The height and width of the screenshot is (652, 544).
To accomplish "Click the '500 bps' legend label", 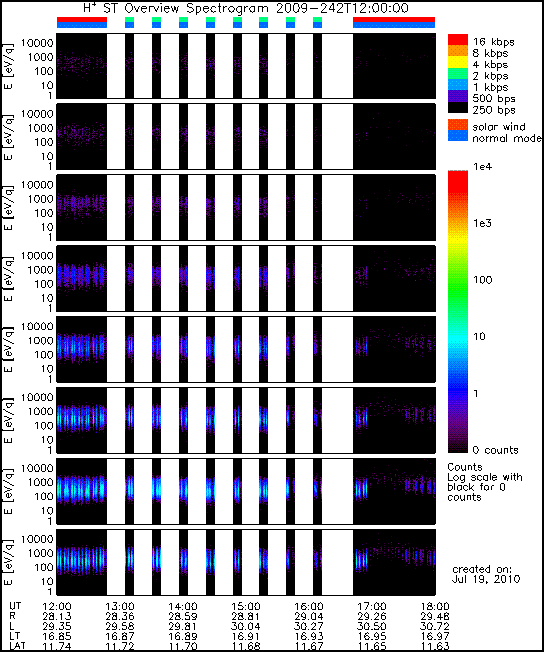I will [494, 99].
